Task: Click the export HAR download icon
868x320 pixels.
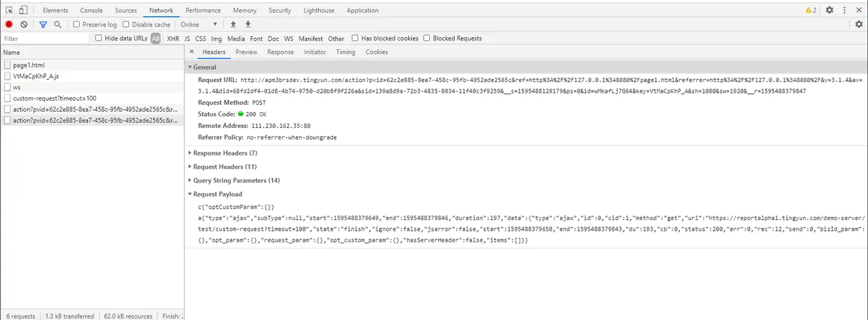Action: pyautogui.click(x=248, y=25)
